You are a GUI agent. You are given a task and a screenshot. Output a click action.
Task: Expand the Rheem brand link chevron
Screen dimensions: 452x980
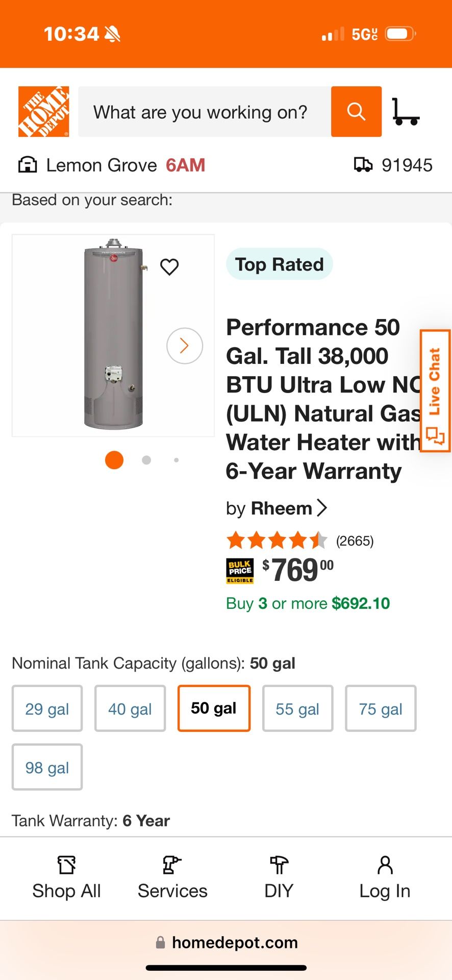322,508
